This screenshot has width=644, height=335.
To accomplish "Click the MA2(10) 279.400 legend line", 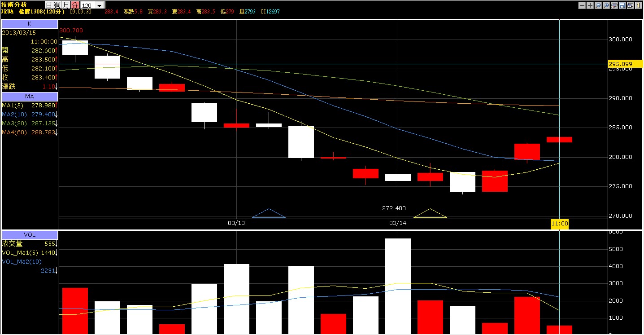I will click(x=29, y=114).
